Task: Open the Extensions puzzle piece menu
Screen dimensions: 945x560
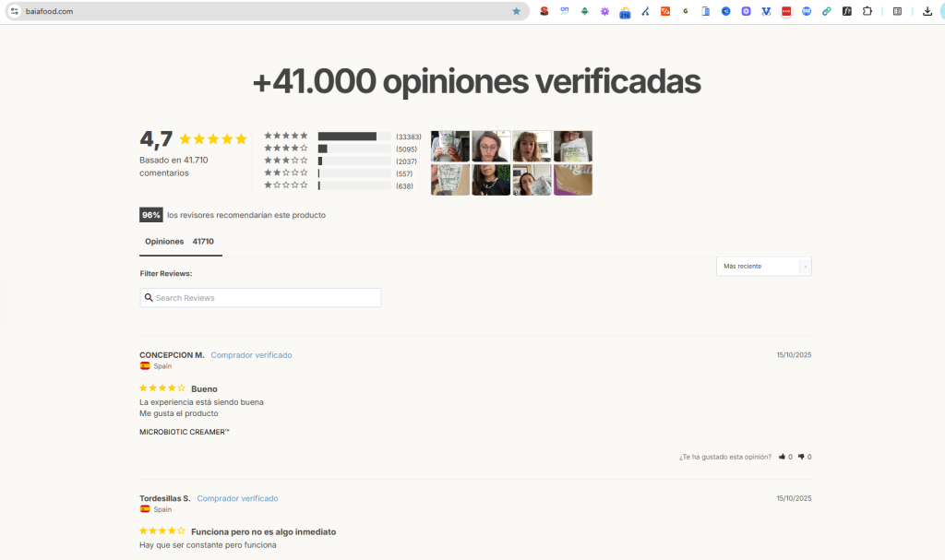Action: pyautogui.click(x=867, y=11)
